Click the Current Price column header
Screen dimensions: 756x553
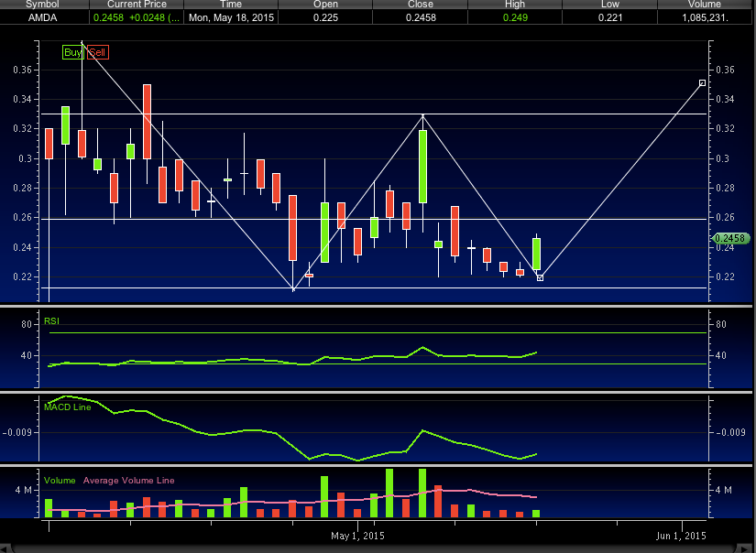(x=137, y=5)
